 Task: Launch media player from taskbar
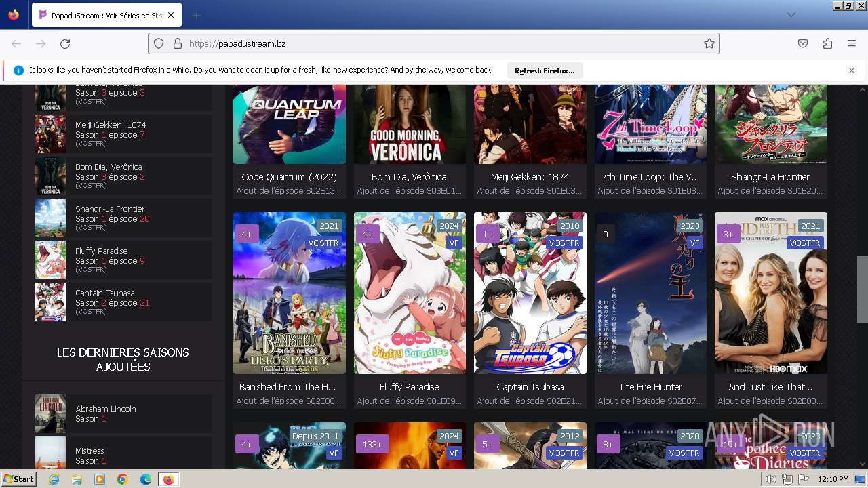[100, 479]
